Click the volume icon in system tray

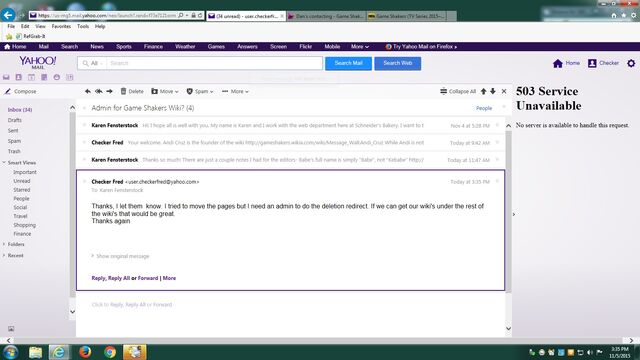coord(590,352)
